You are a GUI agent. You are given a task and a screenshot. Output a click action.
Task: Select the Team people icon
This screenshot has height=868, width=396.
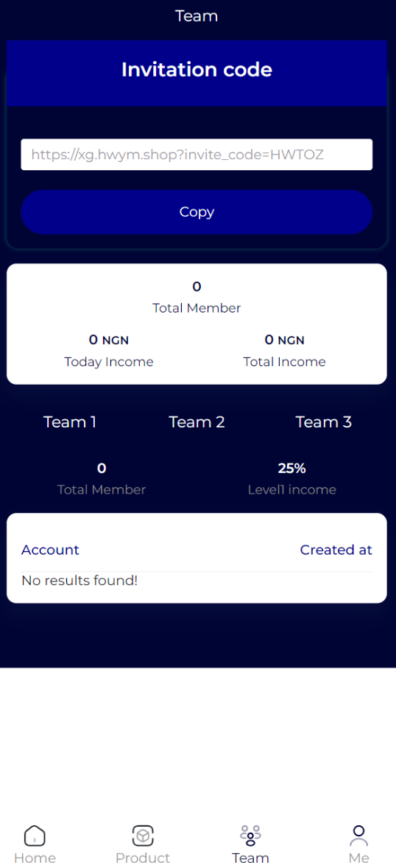250,836
